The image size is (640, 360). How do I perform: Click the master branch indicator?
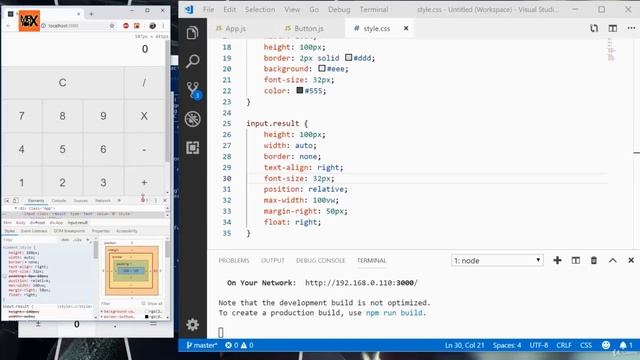pos(201,345)
